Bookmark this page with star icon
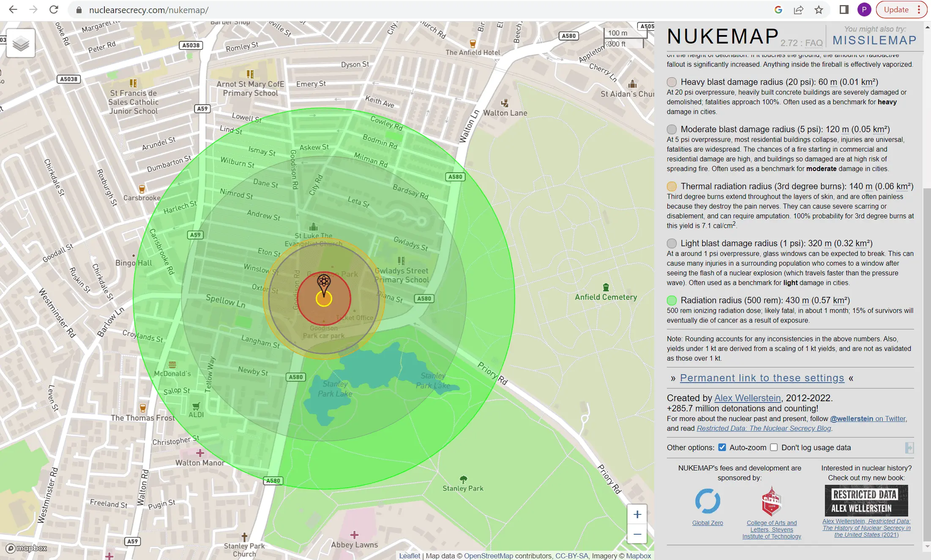This screenshot has width=931, height=560. (x=819, y=10)
